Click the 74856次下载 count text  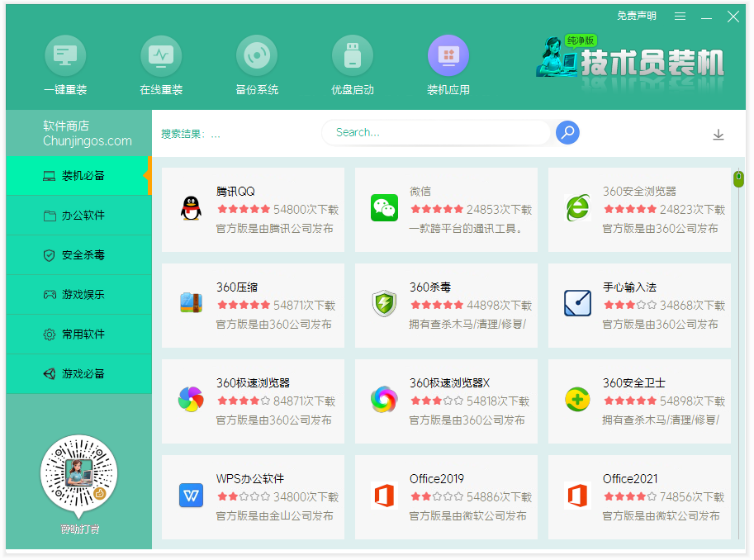[x=692, y=497]
